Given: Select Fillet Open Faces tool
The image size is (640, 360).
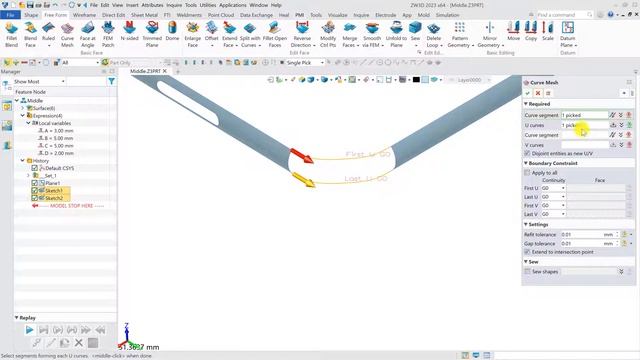Looking at the screenshot, I should 275,34.
